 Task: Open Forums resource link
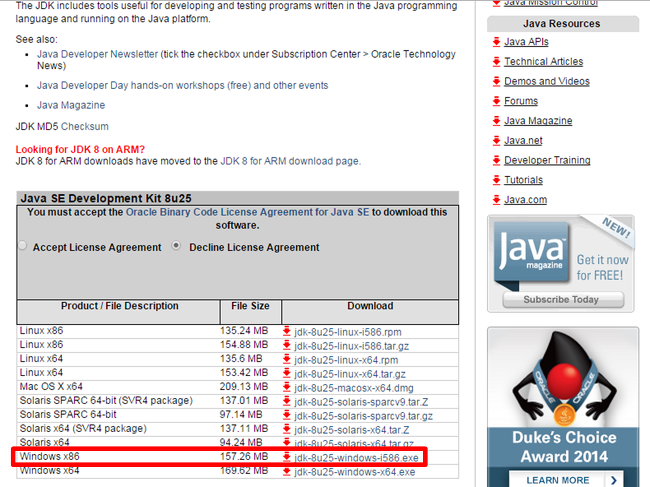click(x=521, y=101)
